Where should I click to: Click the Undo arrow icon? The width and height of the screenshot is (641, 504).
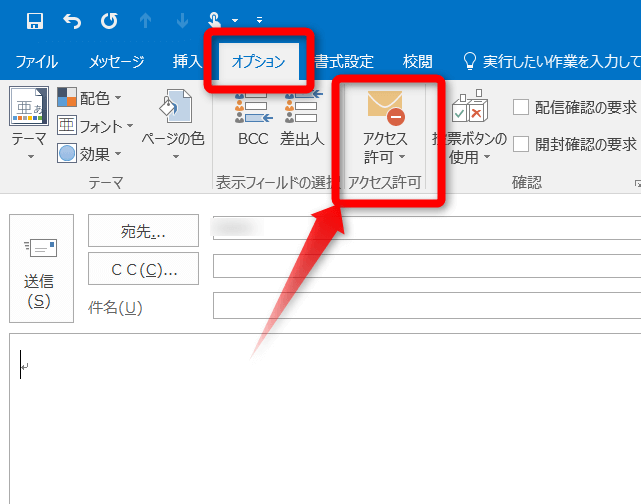pyautogui.click(x=72, y=19)
